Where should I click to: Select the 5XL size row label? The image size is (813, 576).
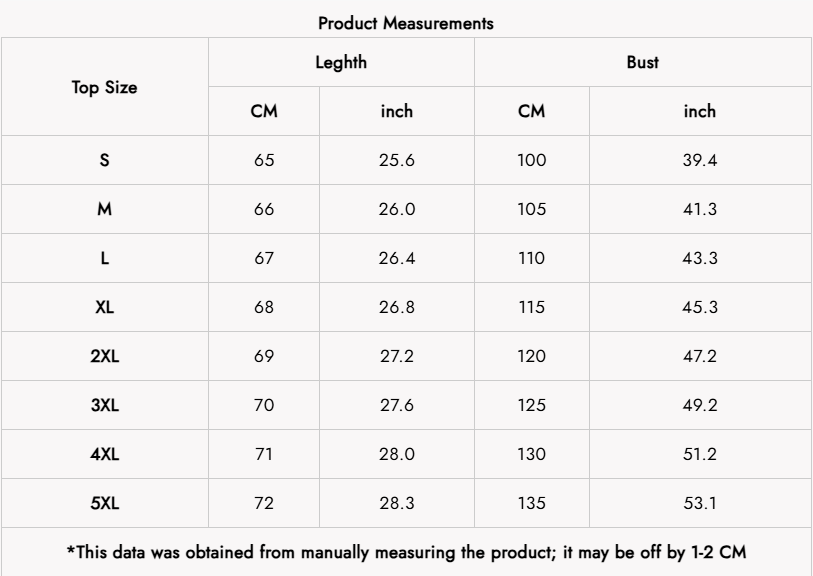pos(104,501)
